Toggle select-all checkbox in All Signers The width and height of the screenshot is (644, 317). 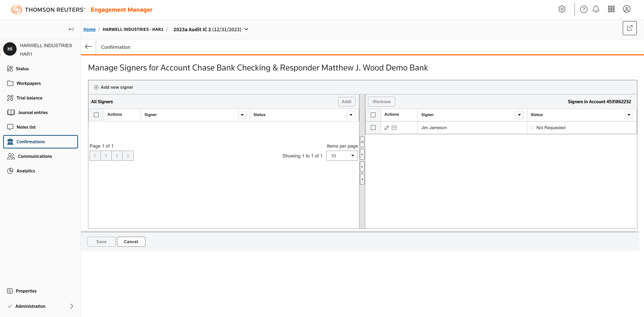tap(96, 115)
